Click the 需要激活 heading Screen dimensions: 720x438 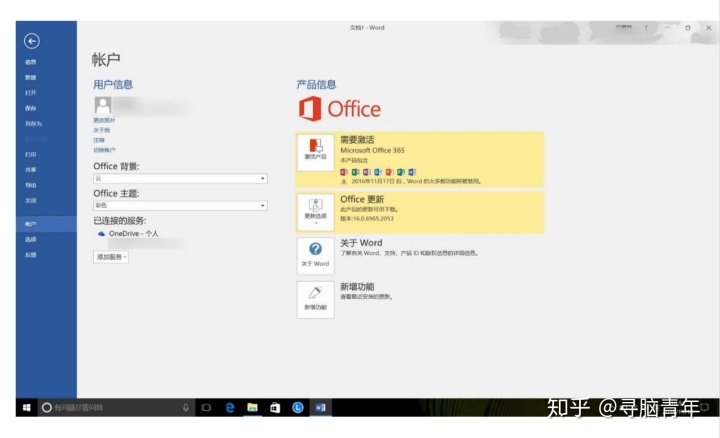point(357,140)
